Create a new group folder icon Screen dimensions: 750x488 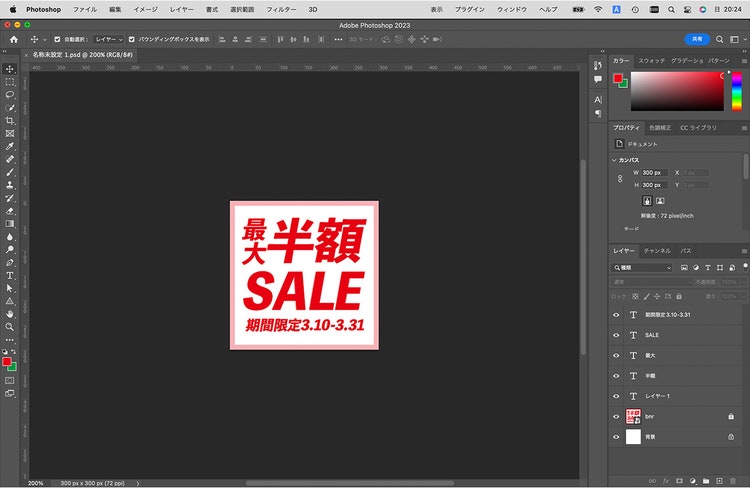coord(706,481)
